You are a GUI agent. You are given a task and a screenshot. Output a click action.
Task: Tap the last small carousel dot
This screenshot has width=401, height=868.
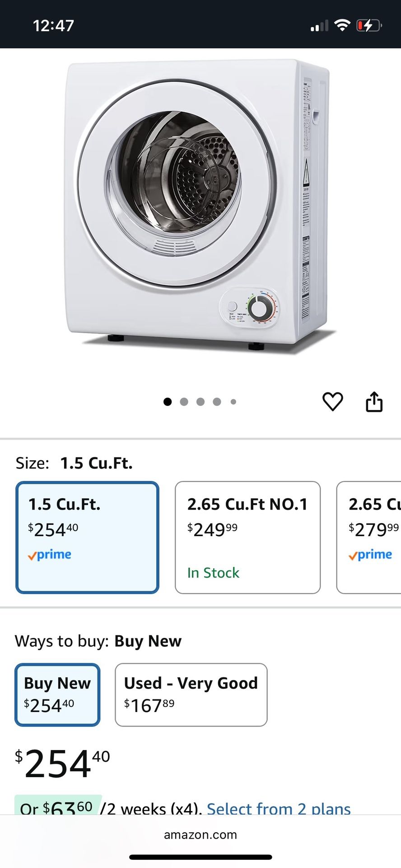233,401
